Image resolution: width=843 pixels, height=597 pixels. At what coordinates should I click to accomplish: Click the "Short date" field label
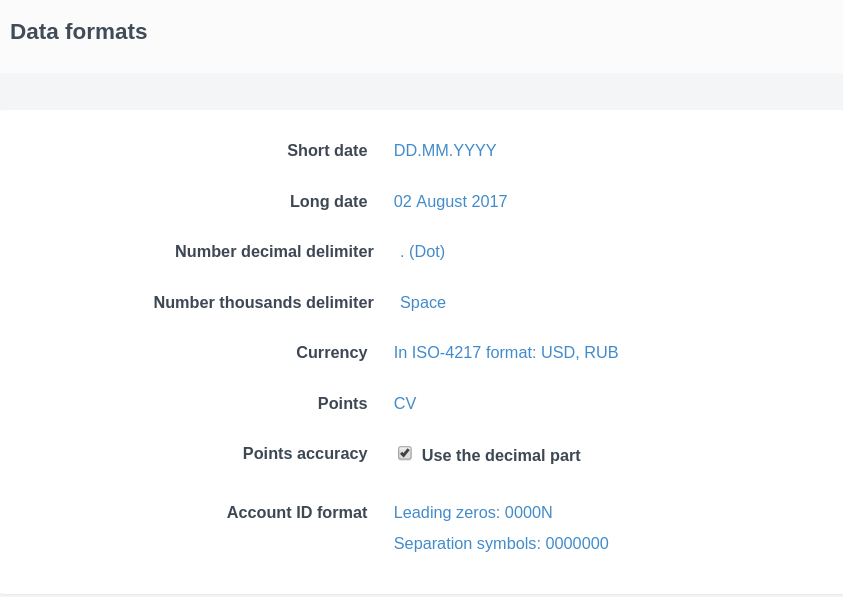(x=327, y=151)
